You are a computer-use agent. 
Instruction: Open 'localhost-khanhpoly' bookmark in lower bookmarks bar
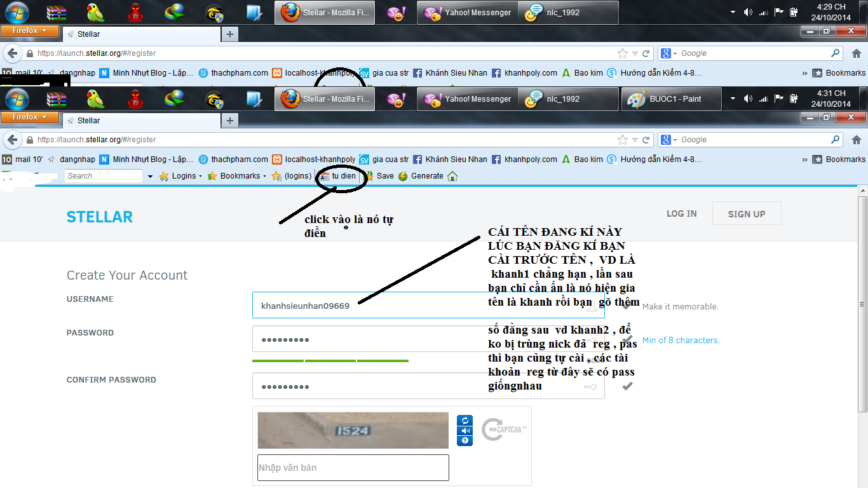(x=314, y=159)
